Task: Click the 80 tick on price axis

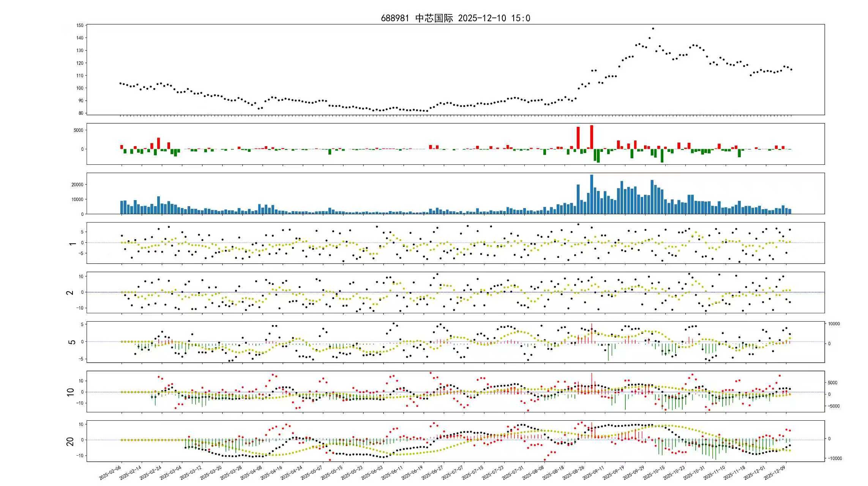Action: [x=80, y=113]
